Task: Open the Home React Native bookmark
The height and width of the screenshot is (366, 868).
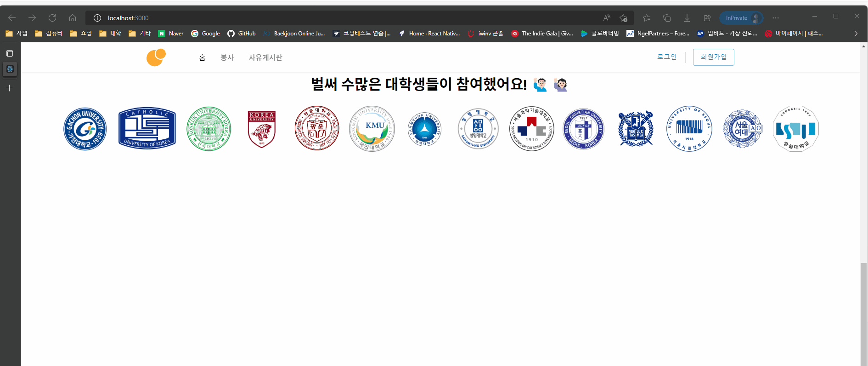Action: pos(429,34)
